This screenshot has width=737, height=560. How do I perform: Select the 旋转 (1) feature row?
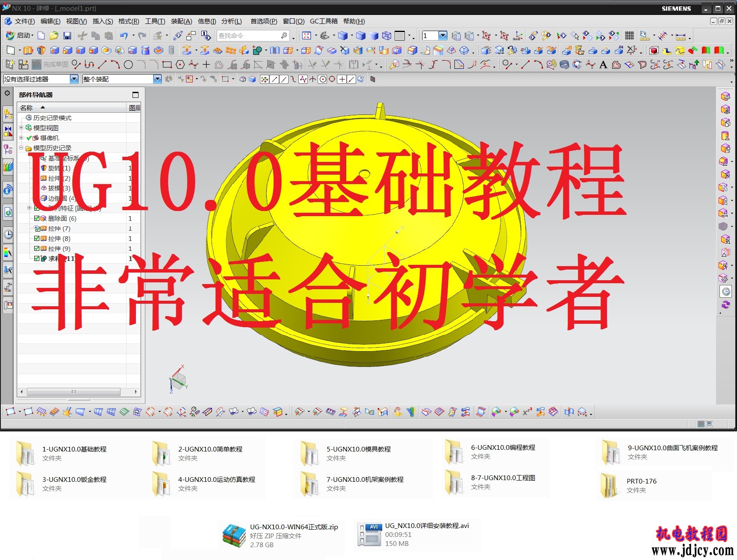(x=79, y=168)
